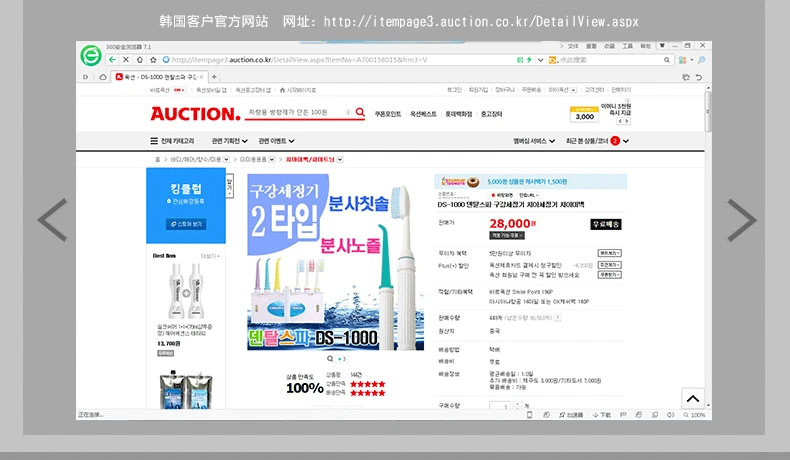Click the 무료배송 black badge
Image resolution: width=790 pixels, height=460 pixels.
(x=606, y=224)
